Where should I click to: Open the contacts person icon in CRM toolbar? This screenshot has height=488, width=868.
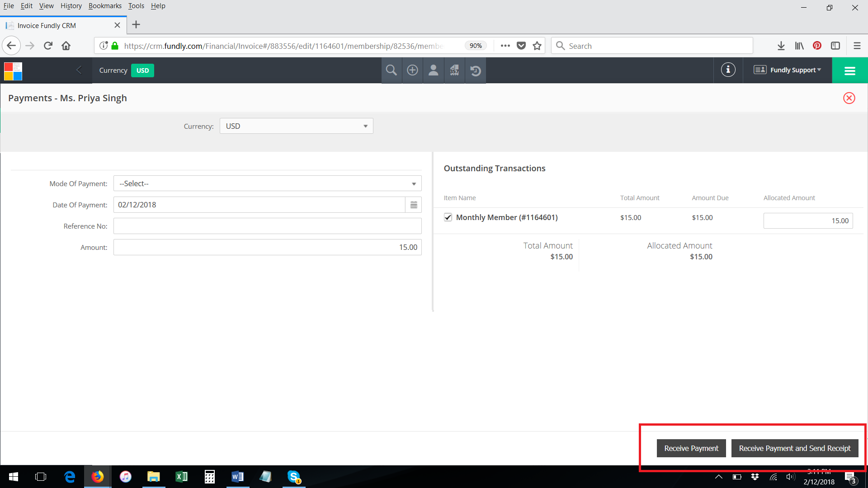(433, 70)
